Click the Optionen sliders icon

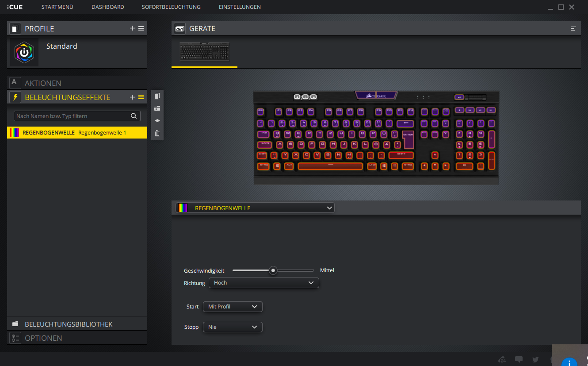[x=15, y=338]
